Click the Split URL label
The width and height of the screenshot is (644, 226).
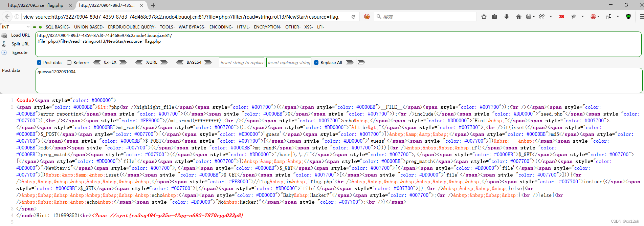point(21,44)
